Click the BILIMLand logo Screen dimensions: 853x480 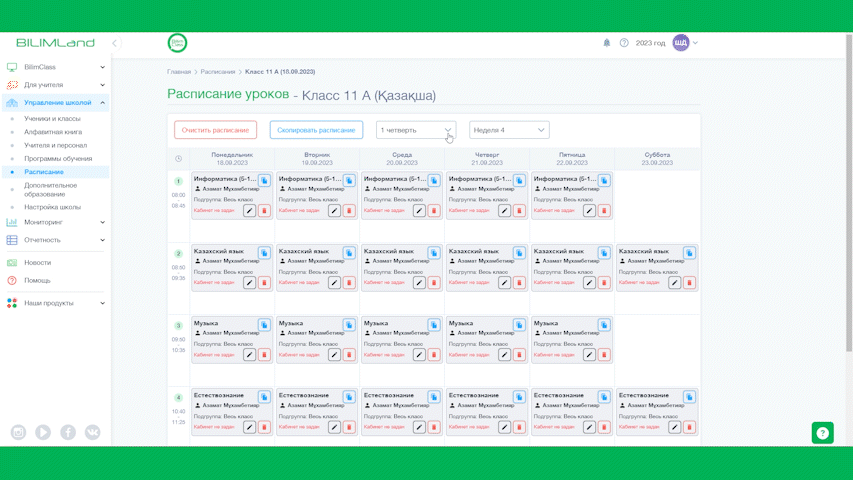55,42
